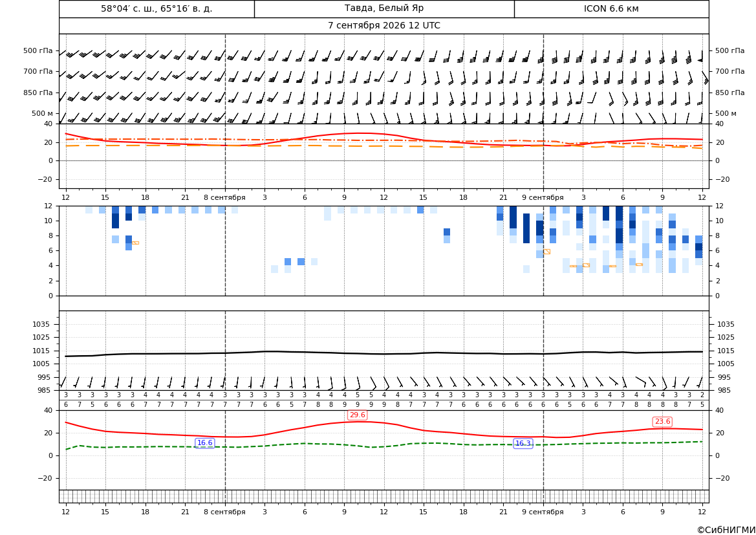Click the ICON 6.6 км model label
The height and width of the screenshot is (535, 756).
click(x=611, y=8)
